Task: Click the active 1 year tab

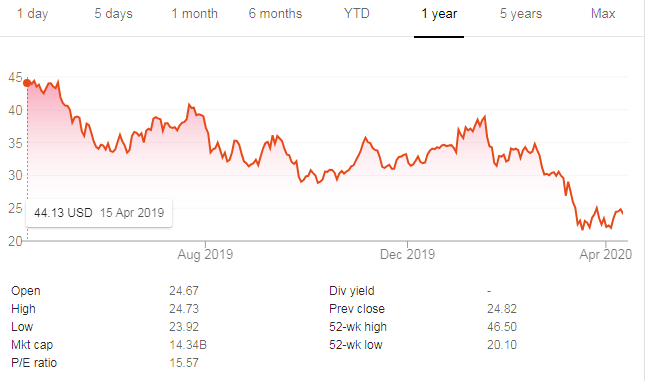Action: 439,14
